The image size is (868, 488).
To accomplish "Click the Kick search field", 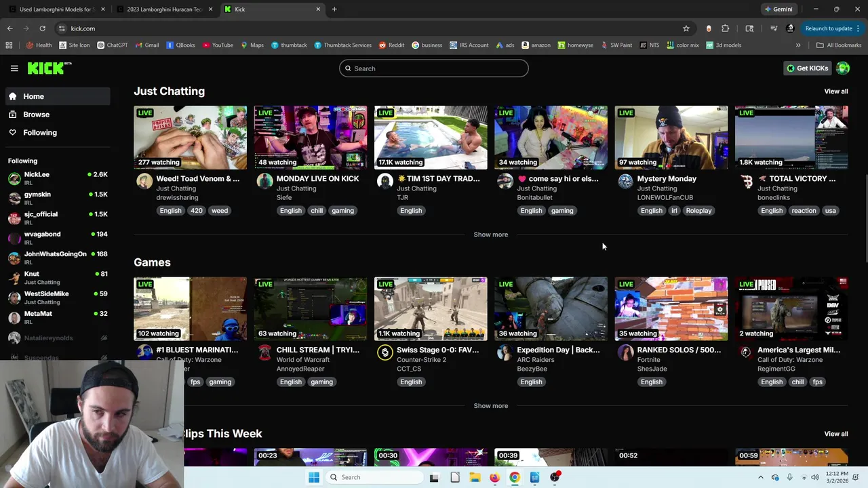I will click(434, 68).
